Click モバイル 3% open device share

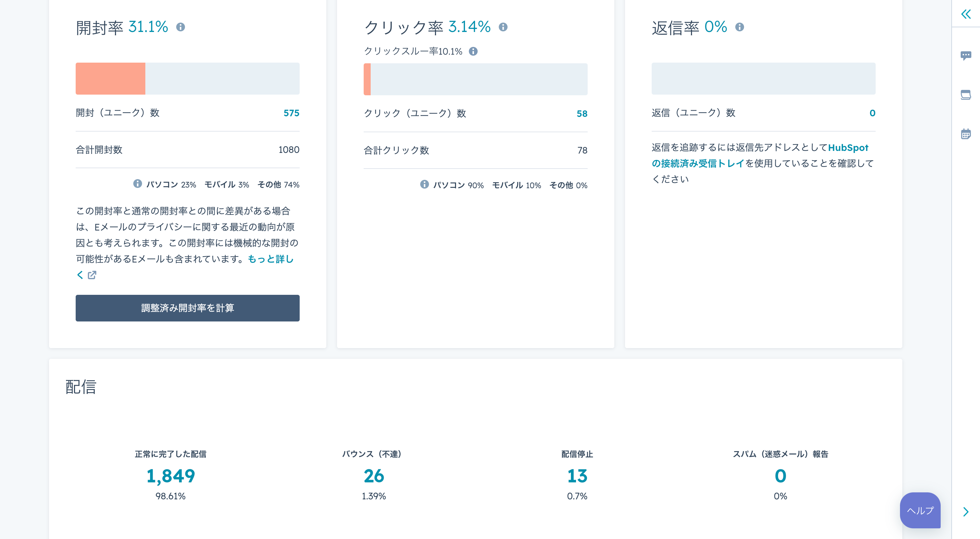[227, 185]
